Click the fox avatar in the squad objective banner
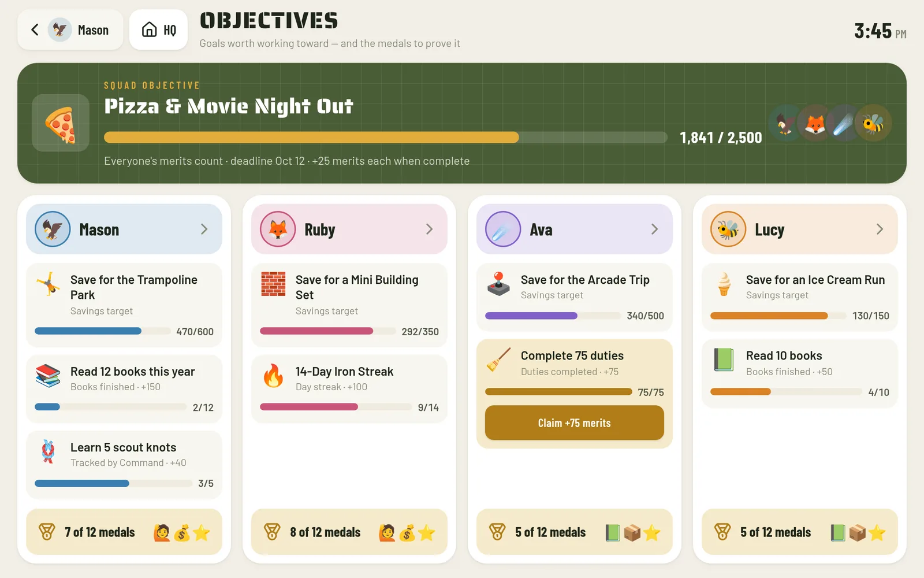 814,123
